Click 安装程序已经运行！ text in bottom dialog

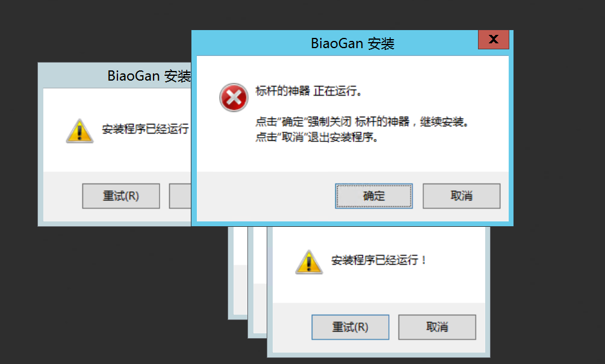(379, 261)
